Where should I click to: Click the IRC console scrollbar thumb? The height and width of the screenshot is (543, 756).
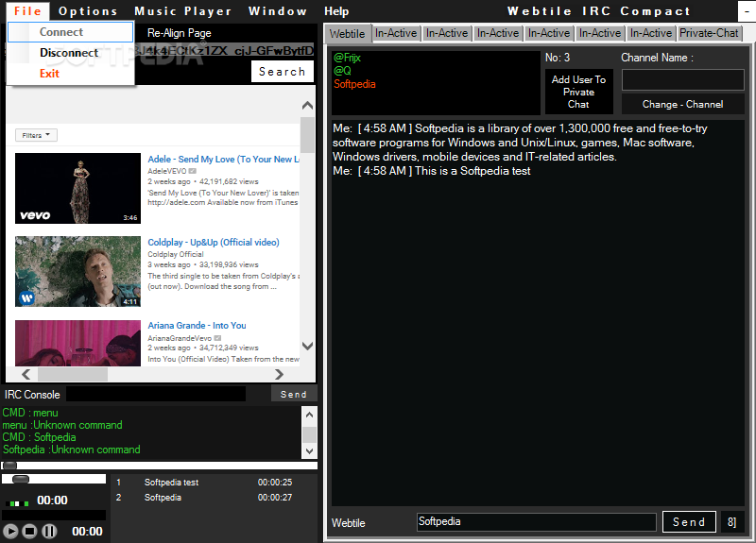pos(309,434)
